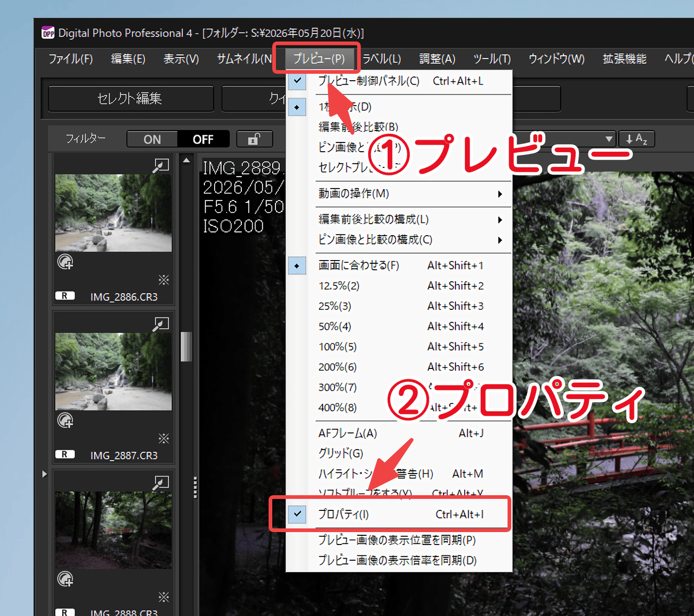Select 25%(3) zoom option
Screen dimensions: 694x616
click(x=399, y=306)
